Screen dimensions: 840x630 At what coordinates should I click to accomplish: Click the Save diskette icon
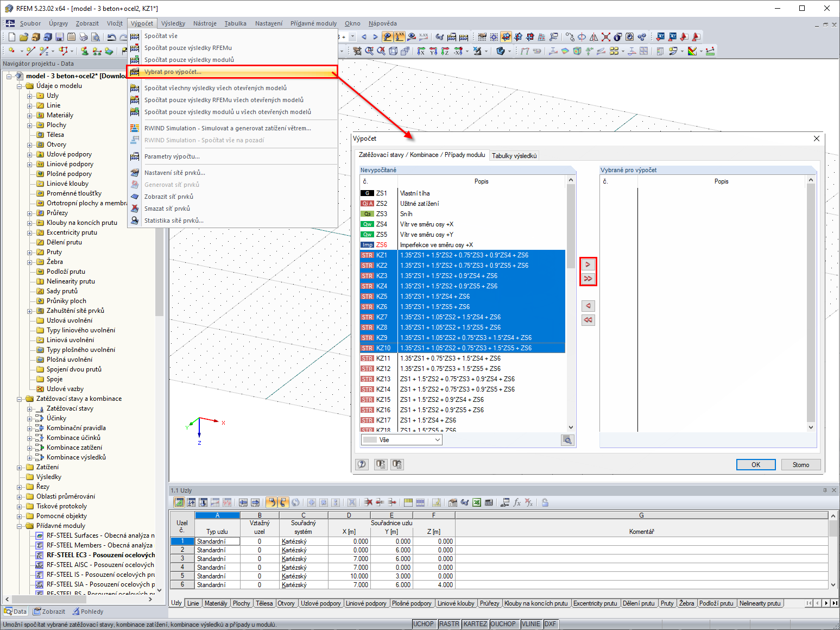click(59, 37)
